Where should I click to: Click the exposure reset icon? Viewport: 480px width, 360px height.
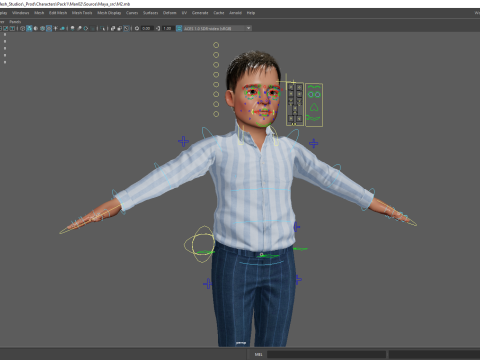(137, 29)
